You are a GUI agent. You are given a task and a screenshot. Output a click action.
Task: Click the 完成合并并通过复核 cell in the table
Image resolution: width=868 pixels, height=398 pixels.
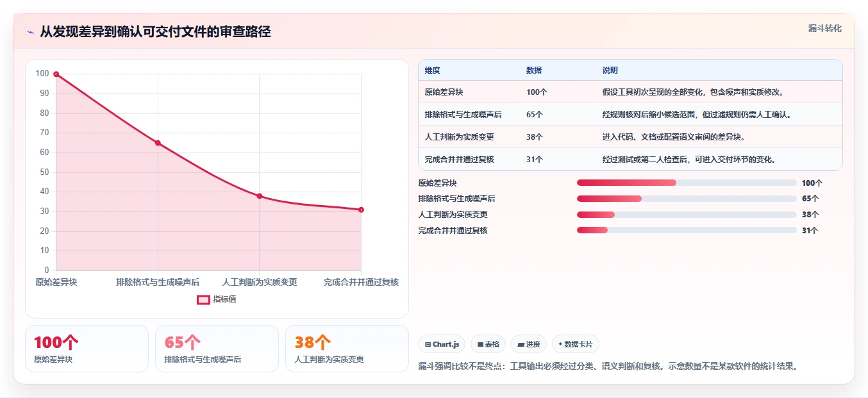coord(459,160)
